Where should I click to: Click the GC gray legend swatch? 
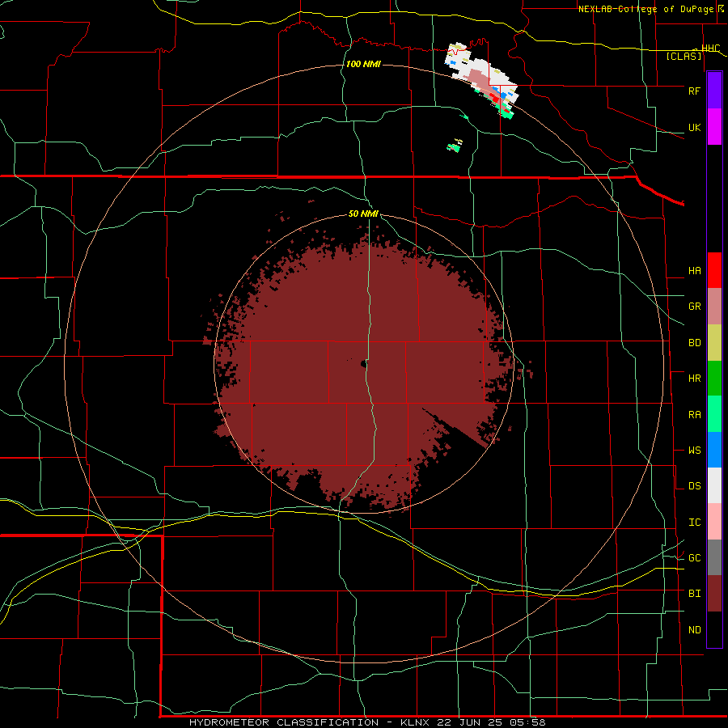tap(714, 557)
